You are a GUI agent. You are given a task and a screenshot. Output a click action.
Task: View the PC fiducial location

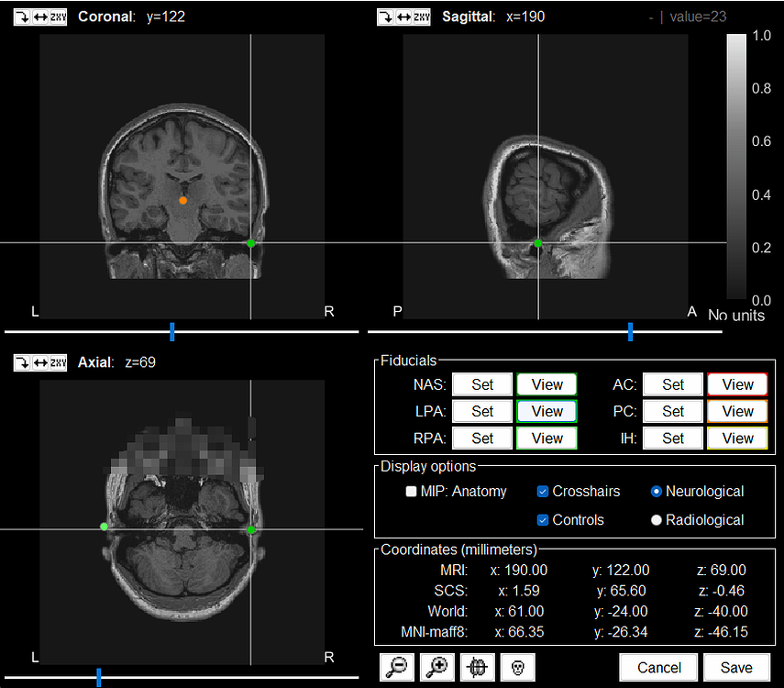click(737, 411)
